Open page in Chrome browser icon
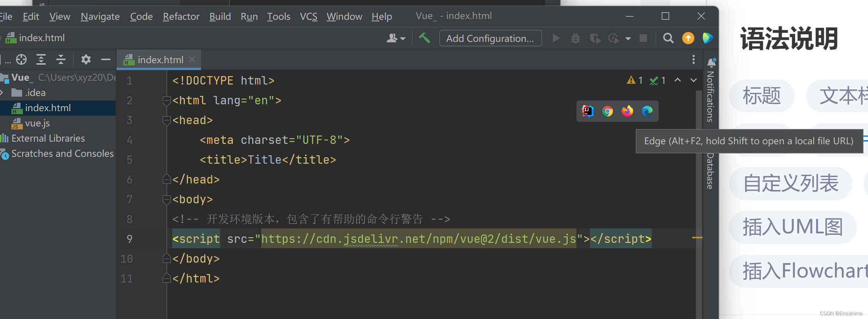Viewport: 868px width, 319px height. pyautogui.click(x=608, y=111)
